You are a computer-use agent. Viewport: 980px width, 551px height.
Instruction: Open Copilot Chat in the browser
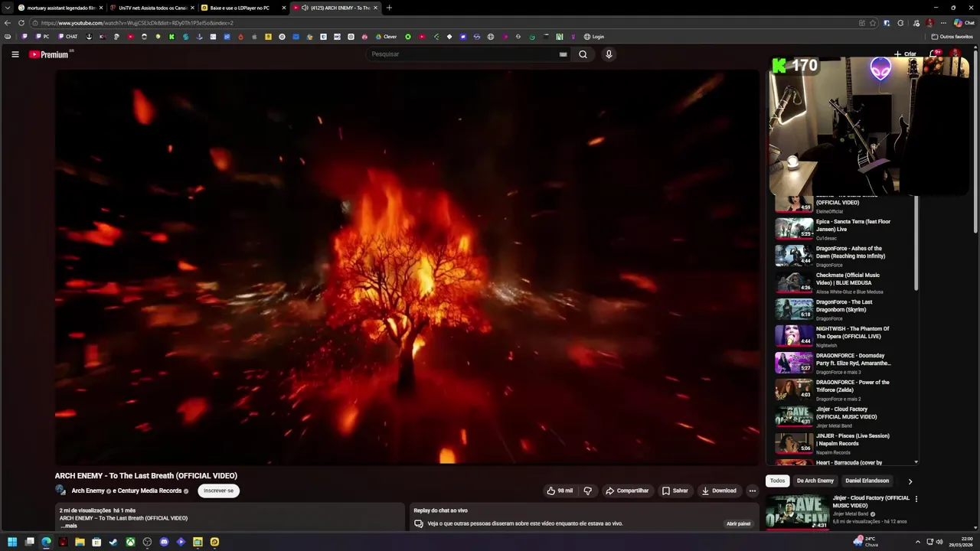pyautogui.click(x=964, y=23)
